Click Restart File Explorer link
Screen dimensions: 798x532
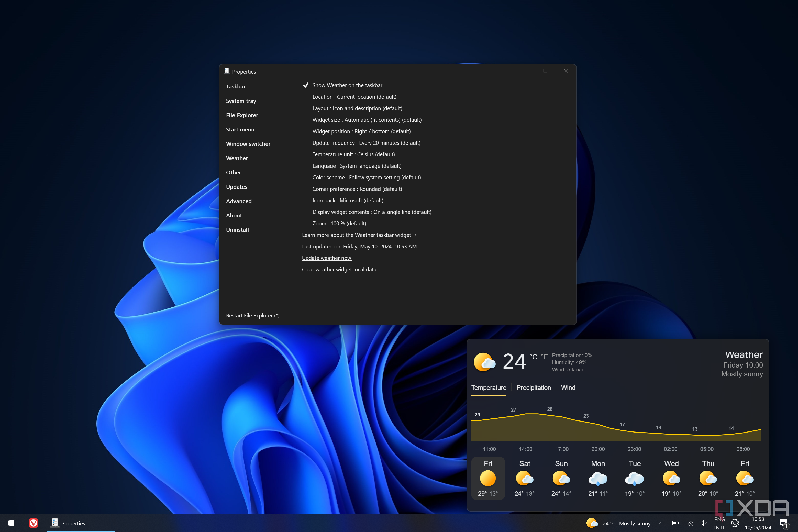[253, 316]
